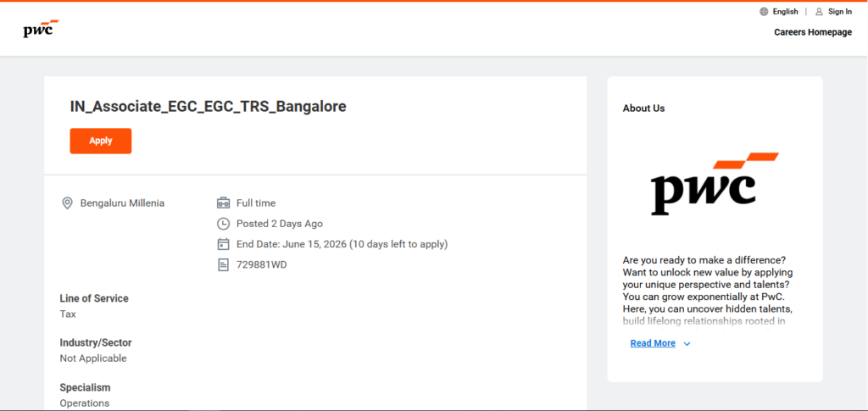Screen dimensions: 868x411
Task: Click the Industry/Sector heading
Action: (96, 342)
